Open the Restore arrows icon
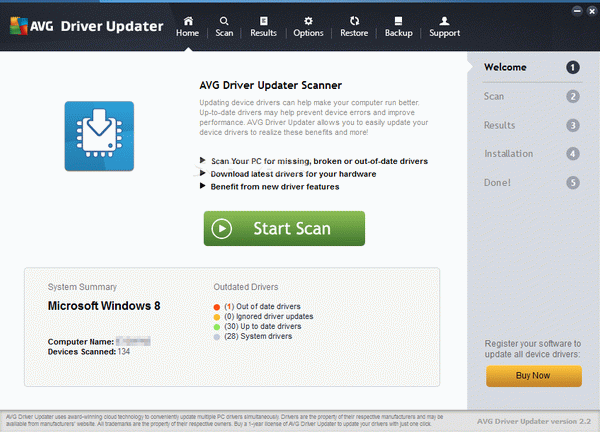600x432 pixels. pos(354,21)
